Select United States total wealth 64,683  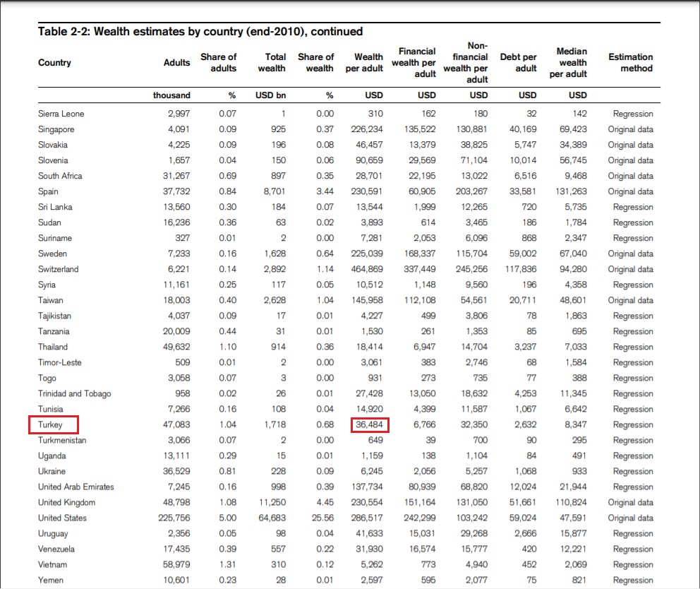(271, 518)
